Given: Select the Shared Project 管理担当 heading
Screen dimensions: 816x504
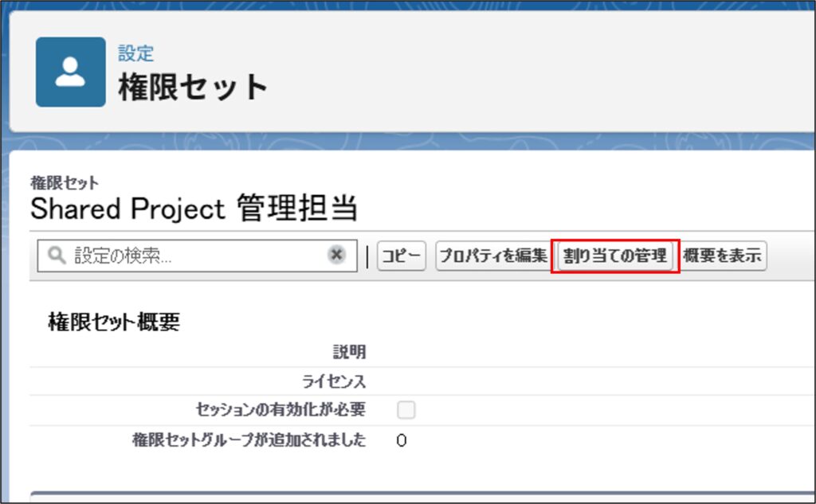Looking at the screenshot, I should pos(194,209).
